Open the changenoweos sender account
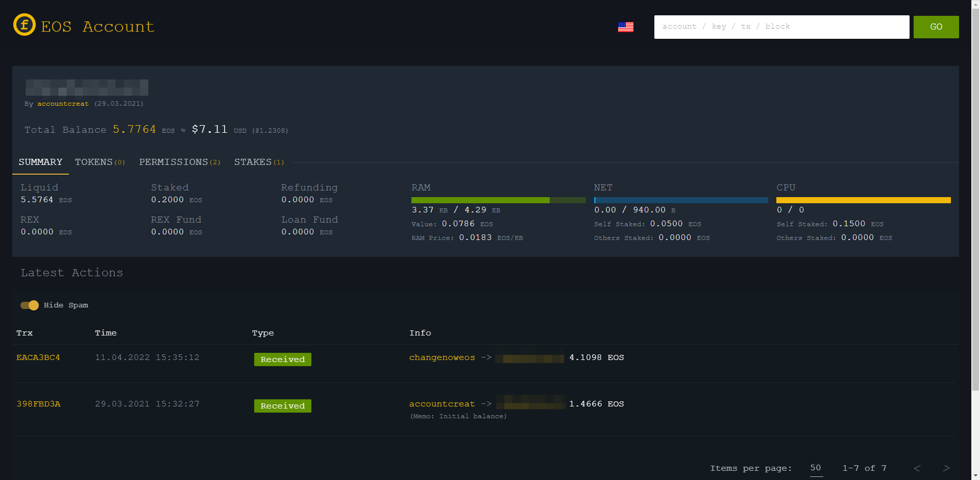Viewport: 980px width, 480px height. 442,357
